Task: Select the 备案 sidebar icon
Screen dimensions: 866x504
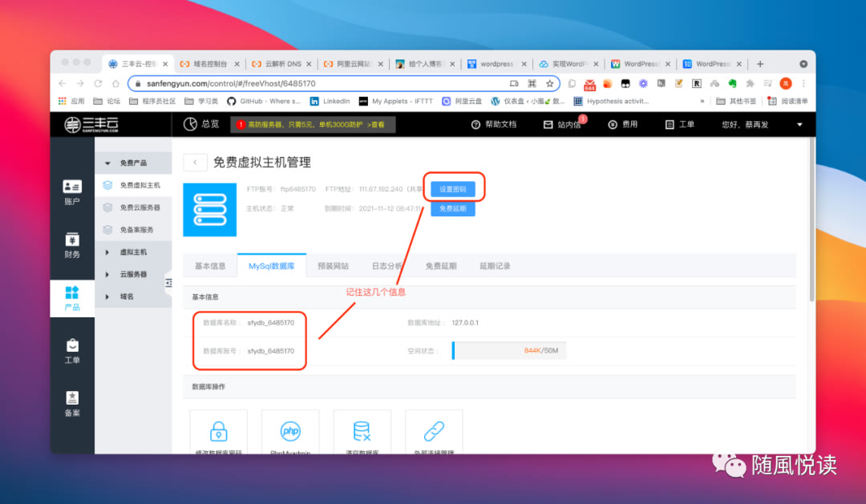Action: (x=72, y=403)
